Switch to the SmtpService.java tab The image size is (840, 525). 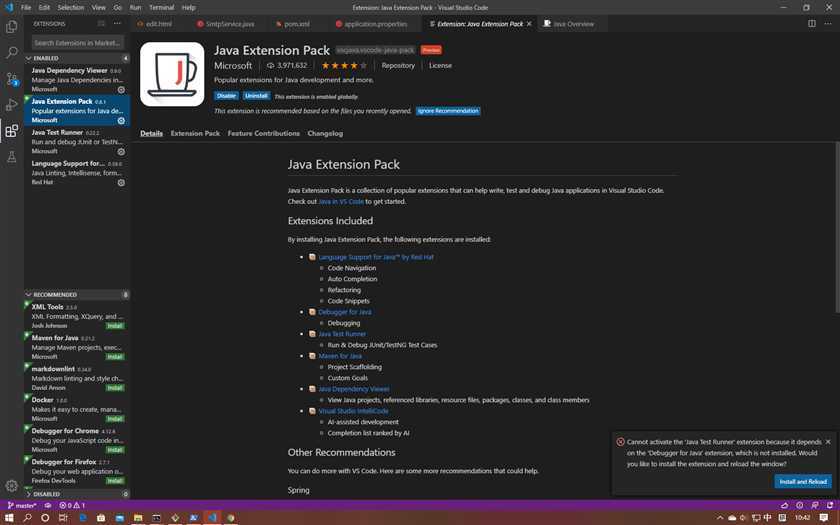pyautogui.click(x=226, y=24)
